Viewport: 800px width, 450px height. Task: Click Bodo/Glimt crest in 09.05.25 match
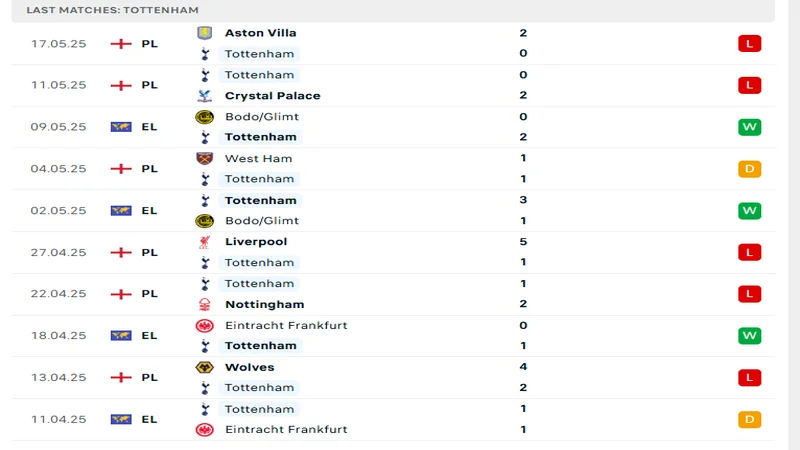[x=205, y=117]
